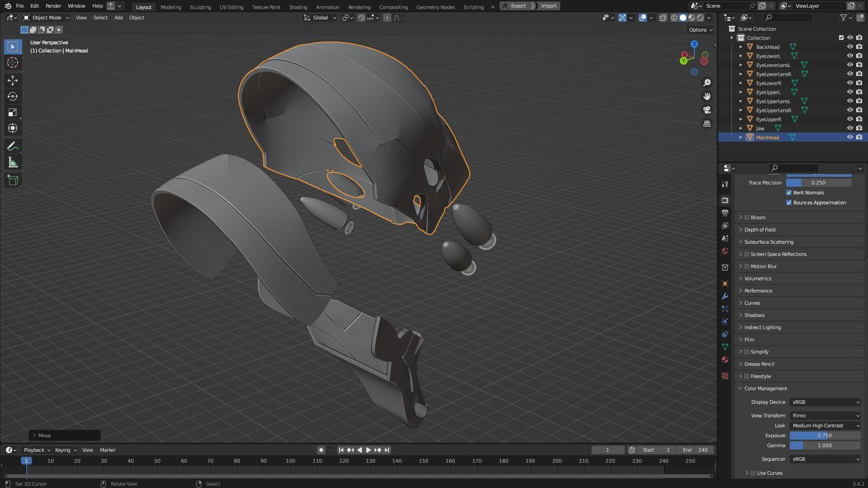Select the Annotate pencil tool
The height and width of the screenshot is (488, 868).
tap(13, 146)
